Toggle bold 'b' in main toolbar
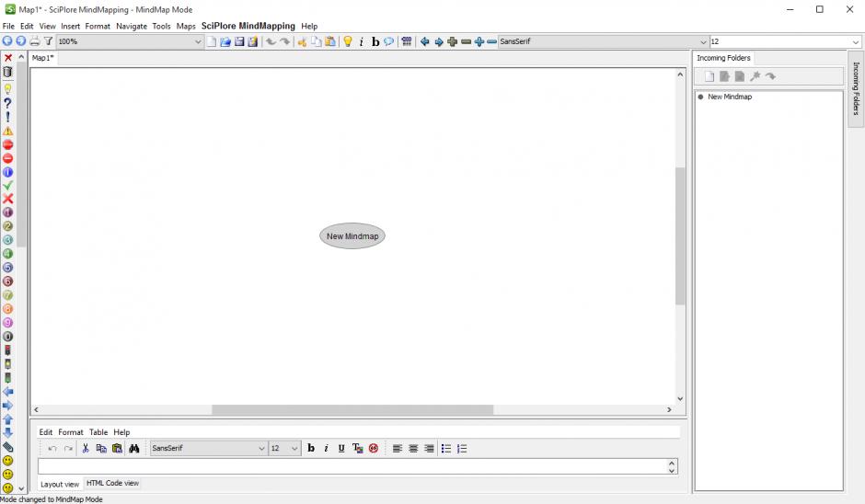Viewport: 865px width, 504px height. click(375, 41)
